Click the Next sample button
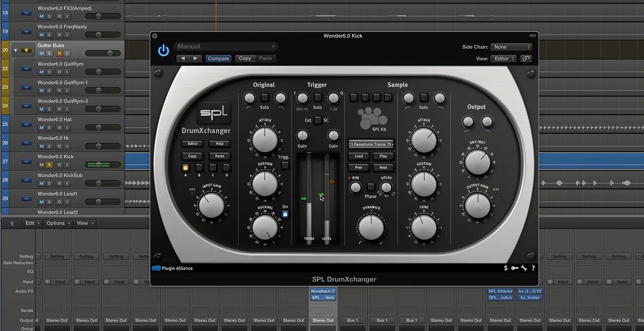The width and height of the screenshot is (644, 331). pyautogui.click(x=383, y=167)
